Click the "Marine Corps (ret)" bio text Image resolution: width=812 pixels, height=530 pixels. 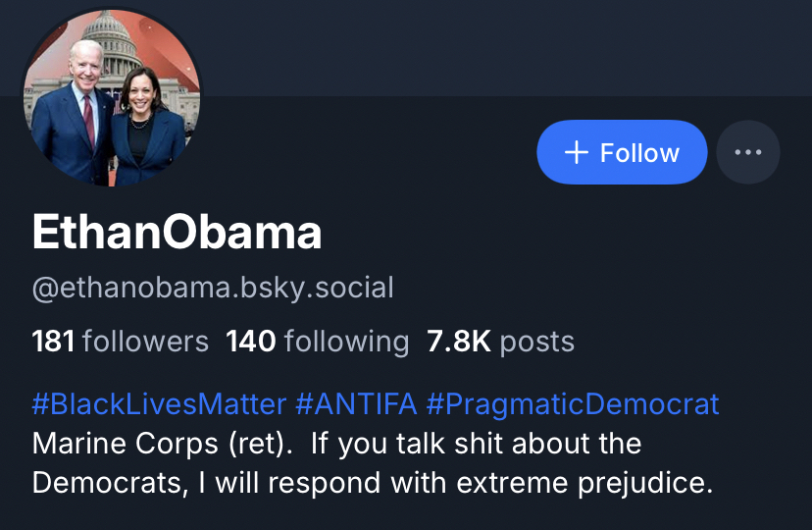tap(163, 444)
